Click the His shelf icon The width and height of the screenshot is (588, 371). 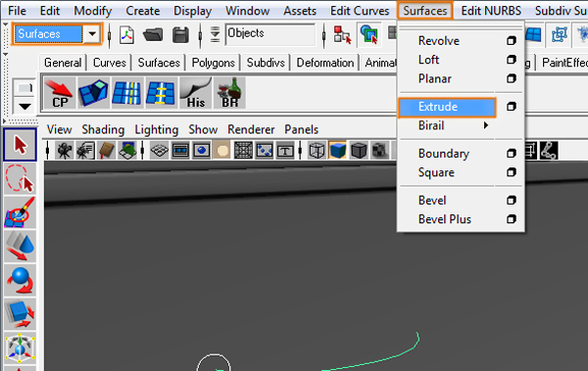click(x=195, y=93)
